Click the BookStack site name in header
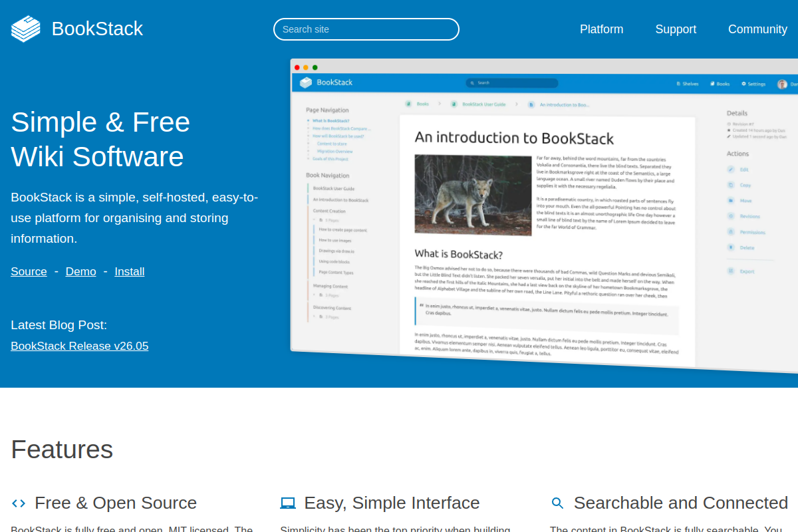 tap(97, 29)
